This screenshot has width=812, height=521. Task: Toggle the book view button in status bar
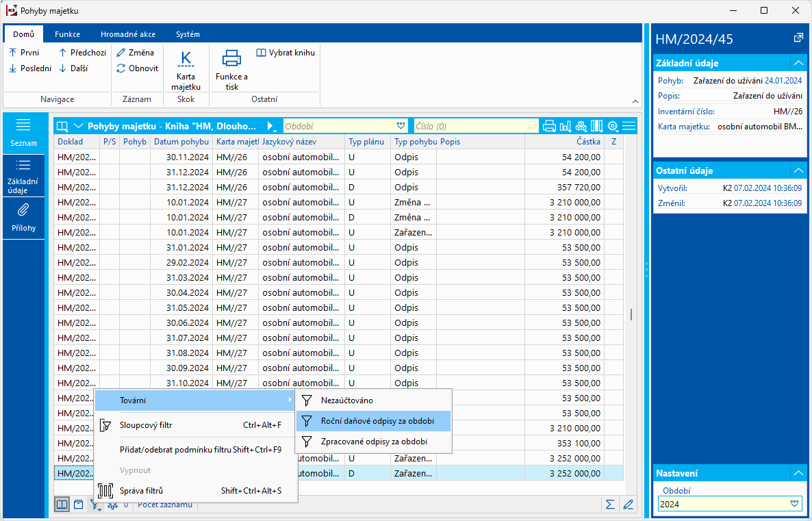click(62, 505)
